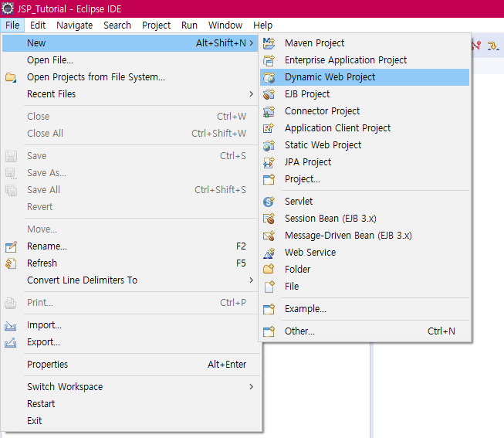This screenshot has width=504, height=438.
Task: Click the Servlet icon
Action: coord(269,202)
